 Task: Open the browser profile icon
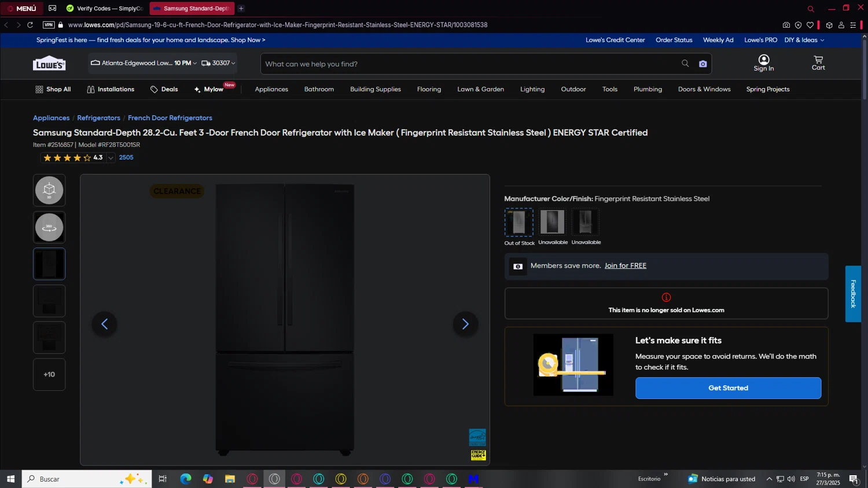coord(841,25)
